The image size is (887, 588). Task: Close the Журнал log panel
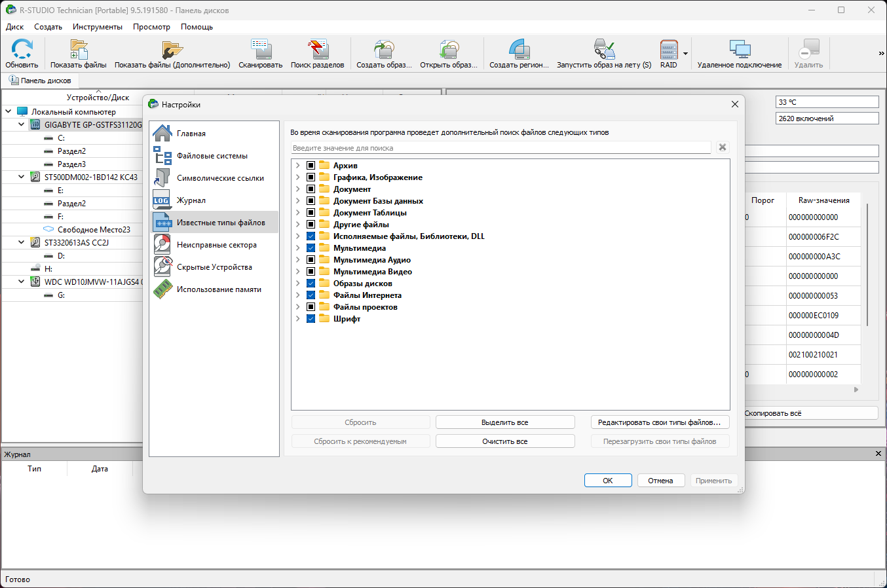[x=878, y=454]
